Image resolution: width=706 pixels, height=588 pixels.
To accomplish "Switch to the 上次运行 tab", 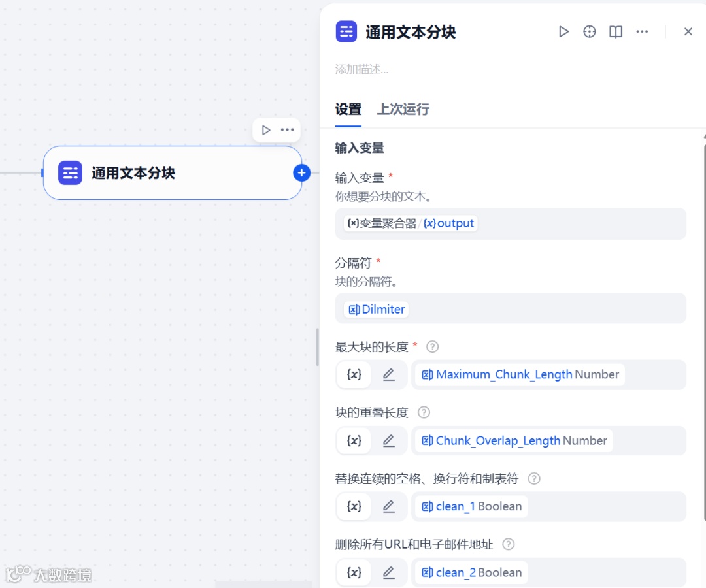I will (403, 109).
